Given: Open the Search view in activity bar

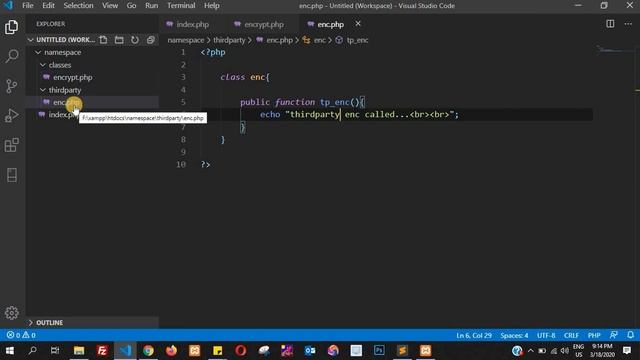Looking at the screenshot, I should 11,56.
